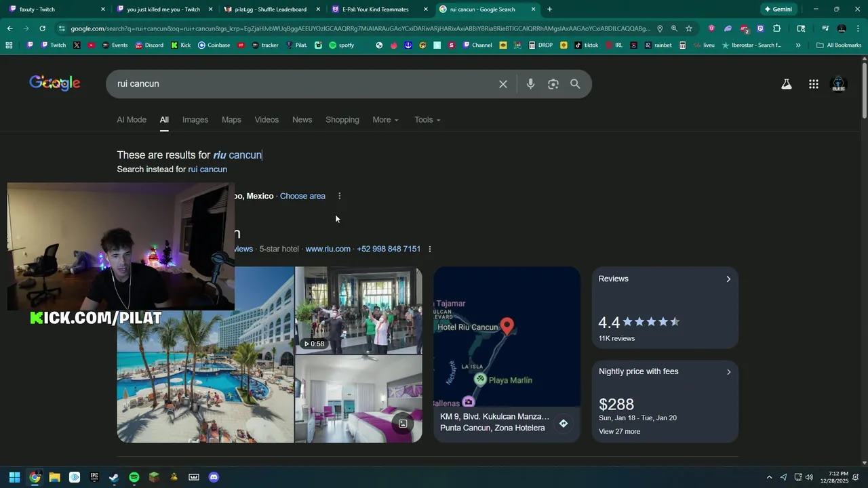
Task: Click View 27 more prices
Action: [619, 432]
